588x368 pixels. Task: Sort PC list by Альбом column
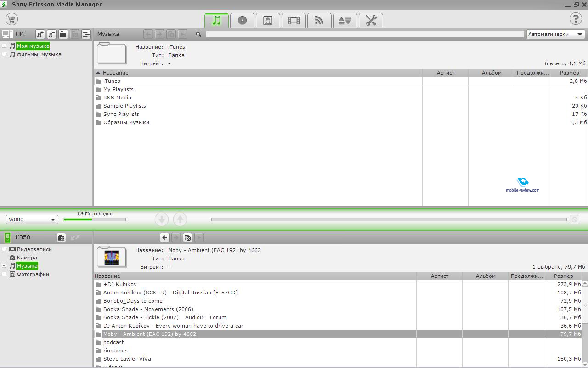coord(491,73)
